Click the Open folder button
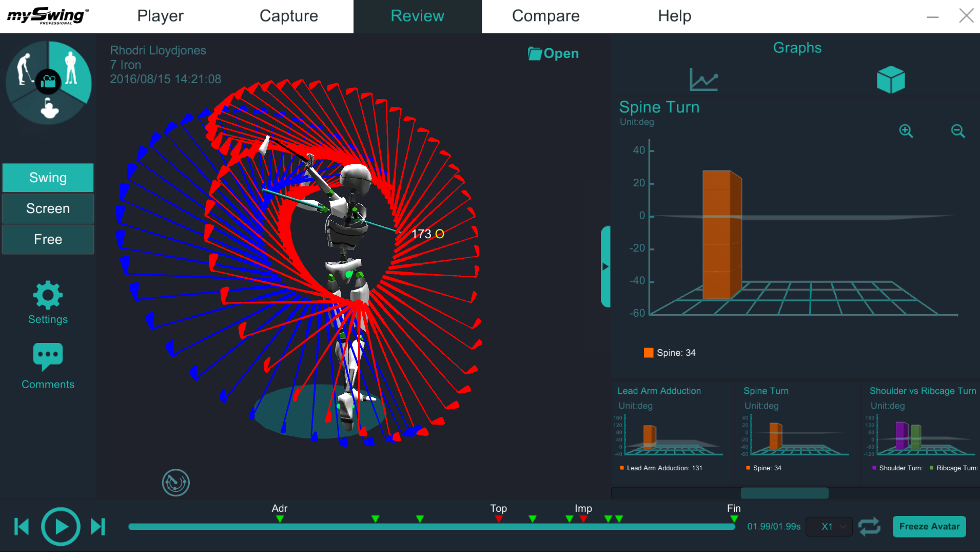This screenshot has height=555, width=980. (x=553, y=53)
